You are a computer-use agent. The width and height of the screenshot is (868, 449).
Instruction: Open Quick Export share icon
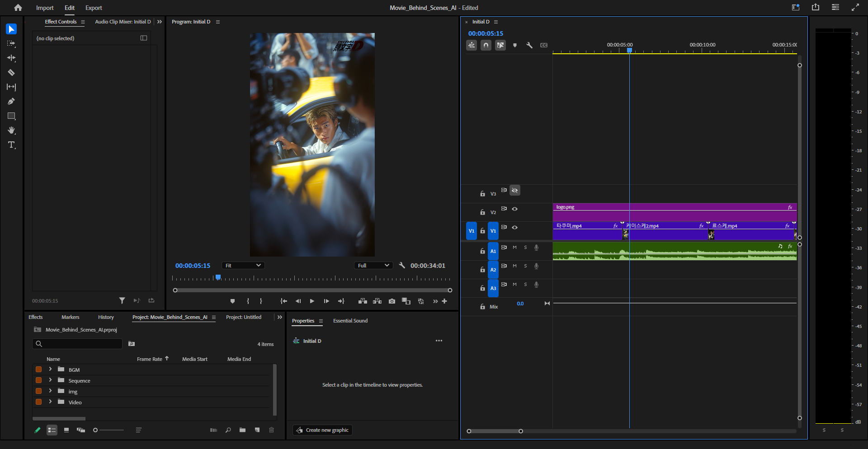(816, 7)
